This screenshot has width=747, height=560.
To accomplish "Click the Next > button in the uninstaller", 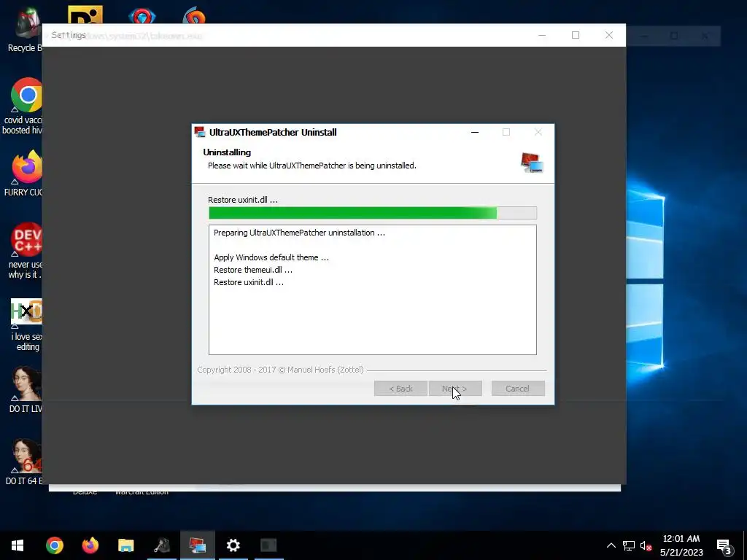I will pos(455,389).
